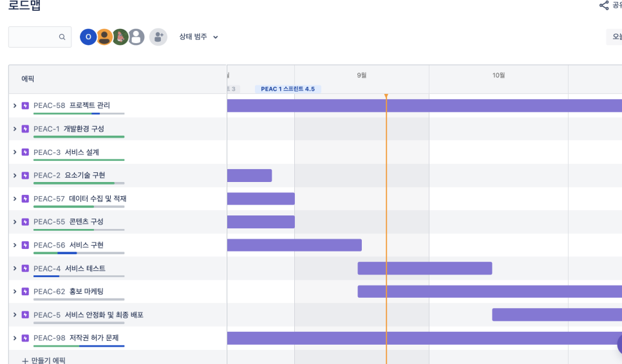This screenshot has width=622, height=364.
Task: Click the PEAC-57 데이터 수집 progress bar
Action: coord(79,206)
